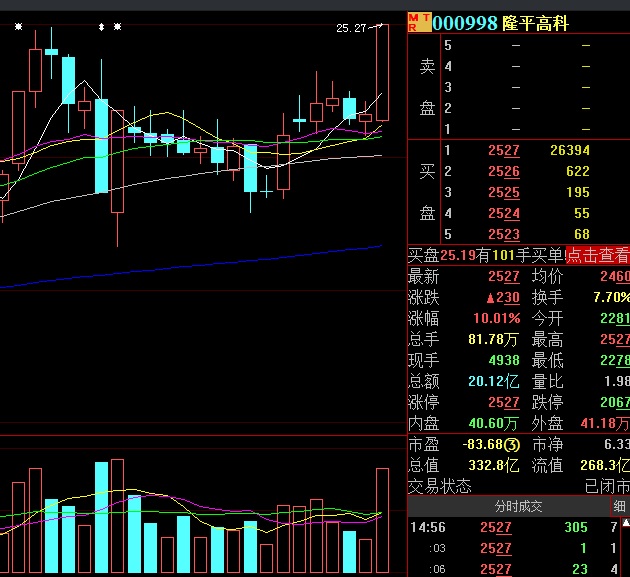Click the stock code 000998
Viewport: 630px width, 577px height.
[465, 23]
